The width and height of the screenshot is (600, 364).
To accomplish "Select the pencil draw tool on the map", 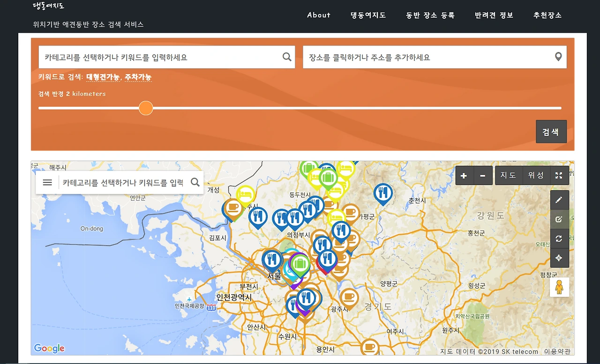I will coord(559,200).
